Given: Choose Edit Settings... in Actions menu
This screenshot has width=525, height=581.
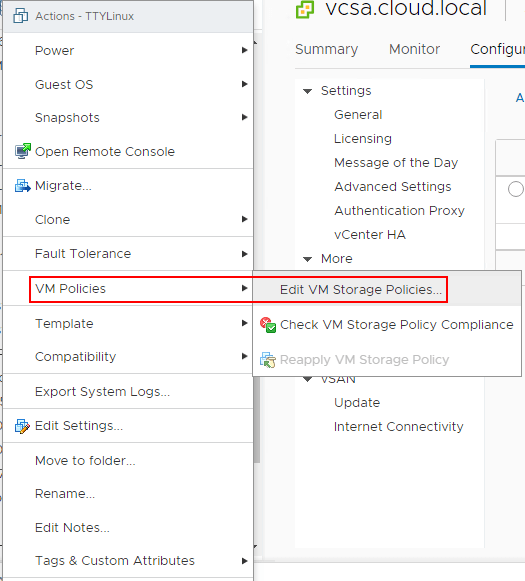Looking at the screenshot, I should point(128,426).
